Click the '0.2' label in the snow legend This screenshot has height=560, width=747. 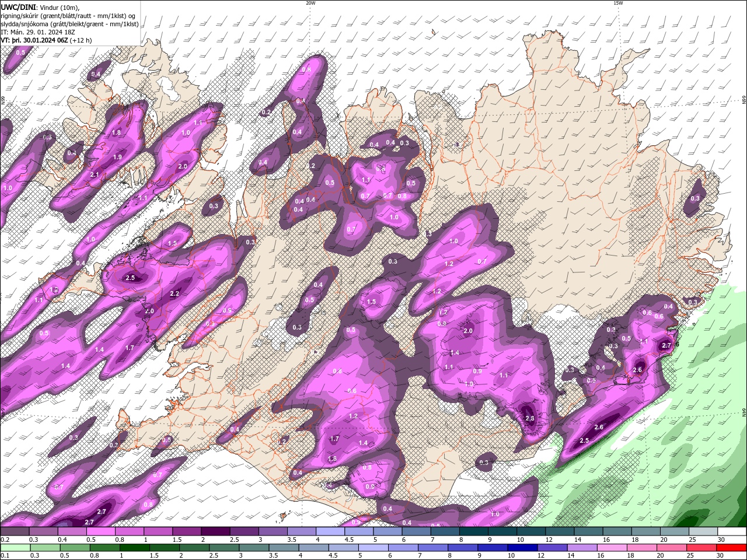point(4,540)
